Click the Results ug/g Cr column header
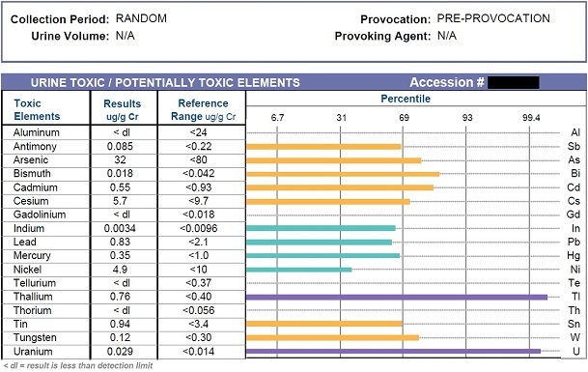This screenshot has width=588, height=372. click(123, 109)
